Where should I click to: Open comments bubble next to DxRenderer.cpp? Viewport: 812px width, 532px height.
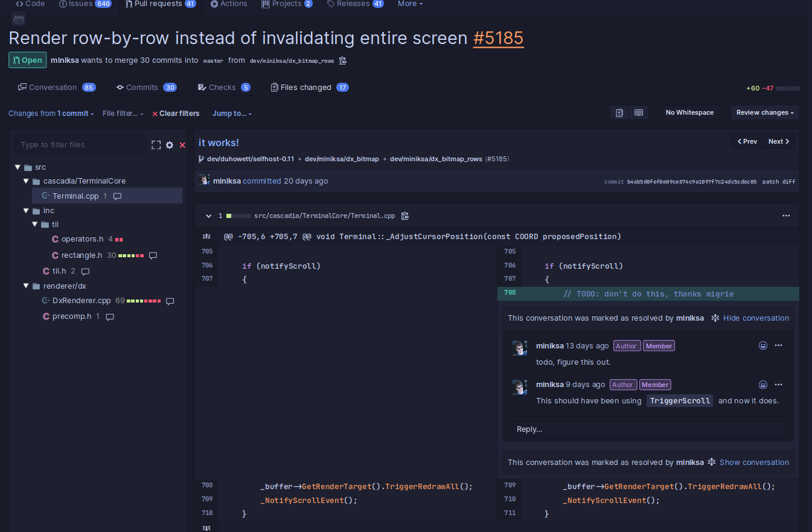(170, 301)
